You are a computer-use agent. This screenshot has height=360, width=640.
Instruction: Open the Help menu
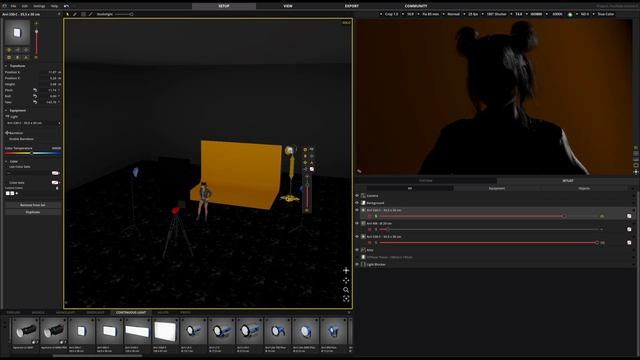[x=54, y=6]
